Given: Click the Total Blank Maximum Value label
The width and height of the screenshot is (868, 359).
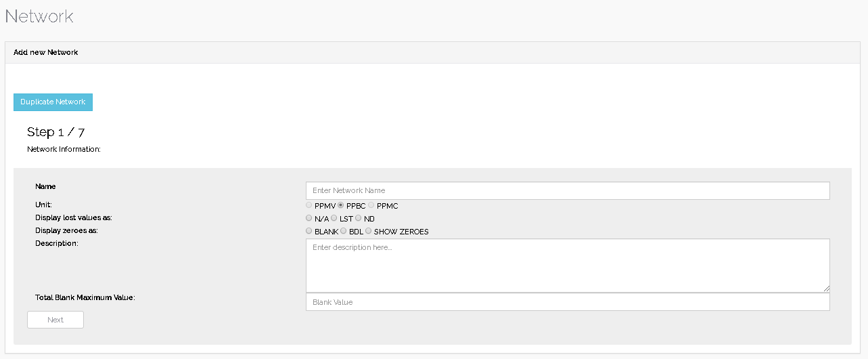Looking at the screenshot, I should tap(85, 297).
